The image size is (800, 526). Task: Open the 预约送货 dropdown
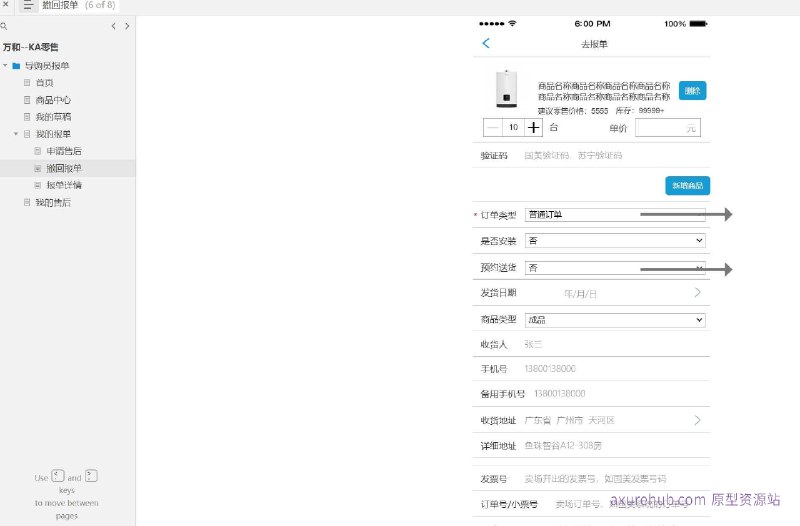click(x=615, y=268)
